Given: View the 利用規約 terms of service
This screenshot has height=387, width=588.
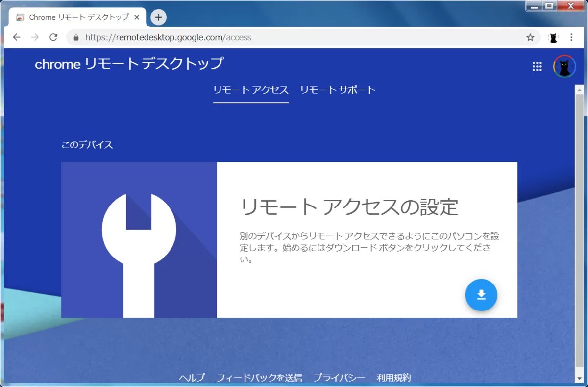Looking at the screenshot, I should [x=394, y=378].
